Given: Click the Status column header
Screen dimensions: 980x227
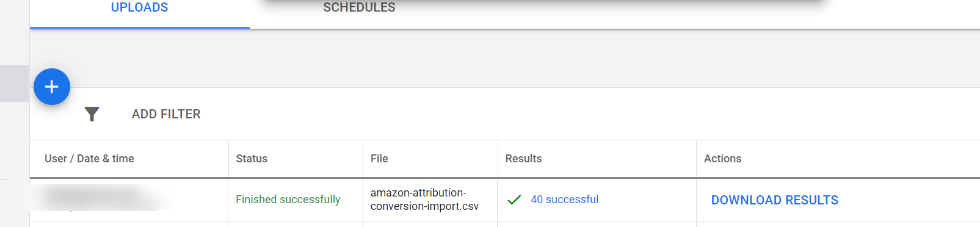Looking at the screenshot, I should point(252,159).
